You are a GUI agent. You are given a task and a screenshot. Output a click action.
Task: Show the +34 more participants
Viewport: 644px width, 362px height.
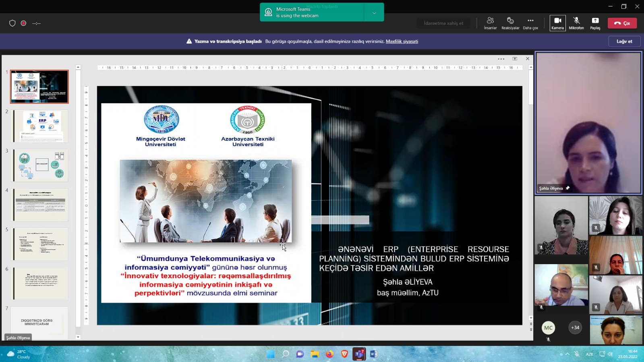point(575,327)
